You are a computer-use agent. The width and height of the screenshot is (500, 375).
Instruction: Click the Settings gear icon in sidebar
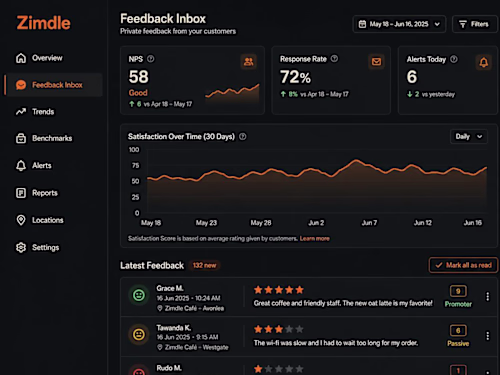[21, 247]
